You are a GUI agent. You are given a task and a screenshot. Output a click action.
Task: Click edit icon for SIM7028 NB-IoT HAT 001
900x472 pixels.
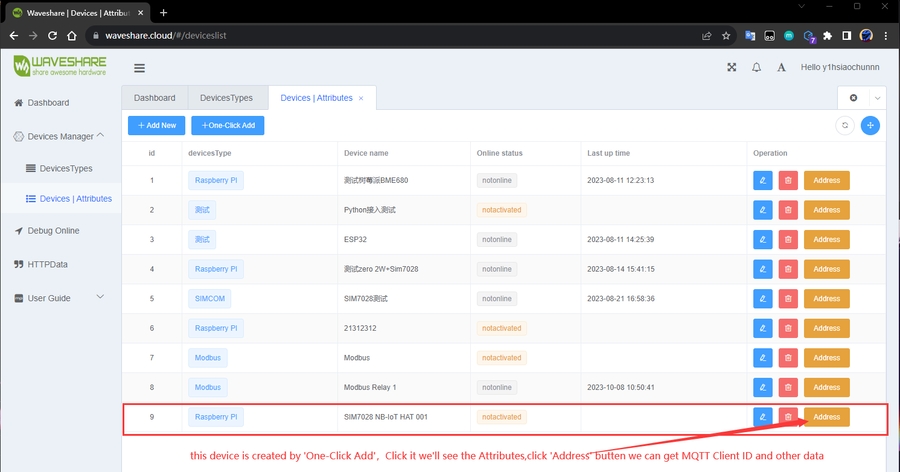coord(763,417)
